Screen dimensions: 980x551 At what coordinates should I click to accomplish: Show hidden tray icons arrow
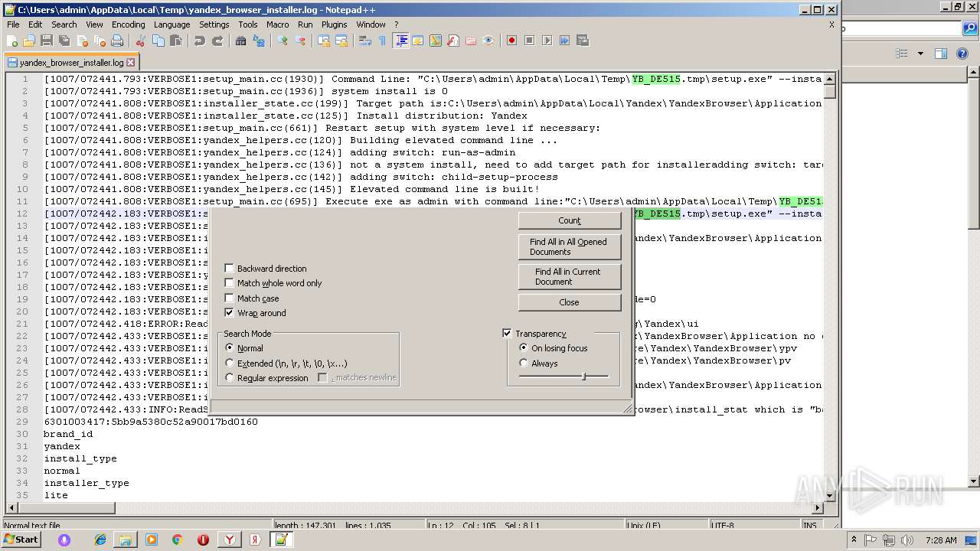pyautogui.click(x=854, y=540)
